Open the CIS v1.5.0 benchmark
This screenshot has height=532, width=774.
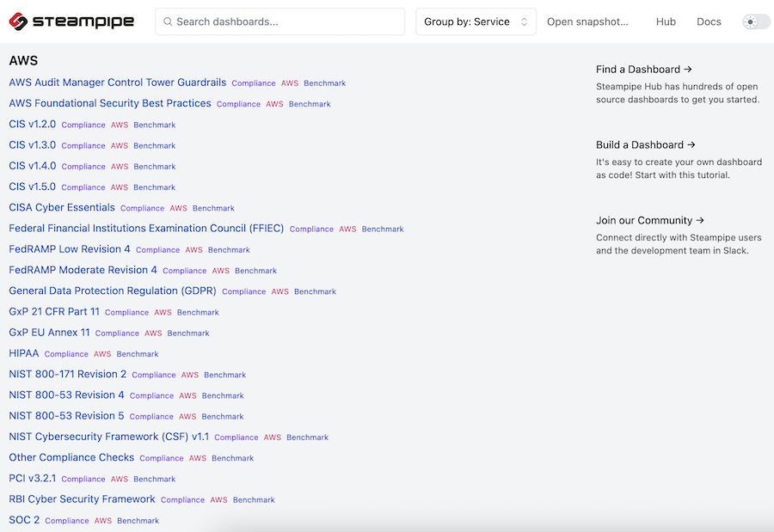point(32,187)
